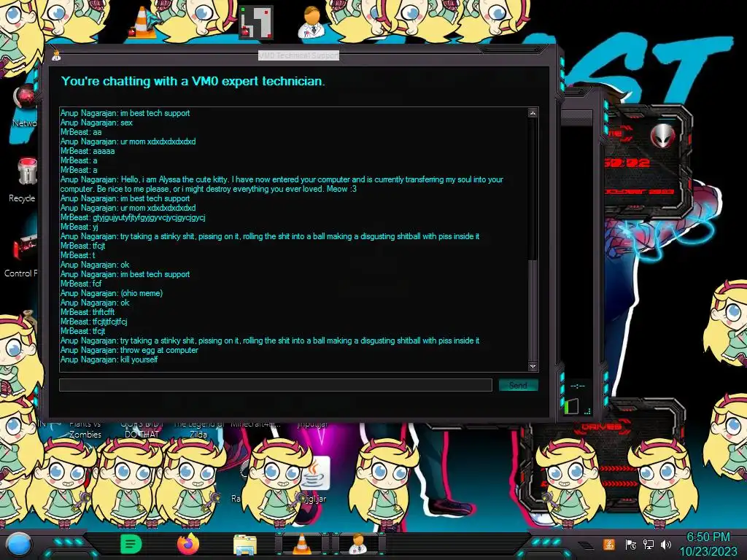Open the network tray icon

point(648,544)
